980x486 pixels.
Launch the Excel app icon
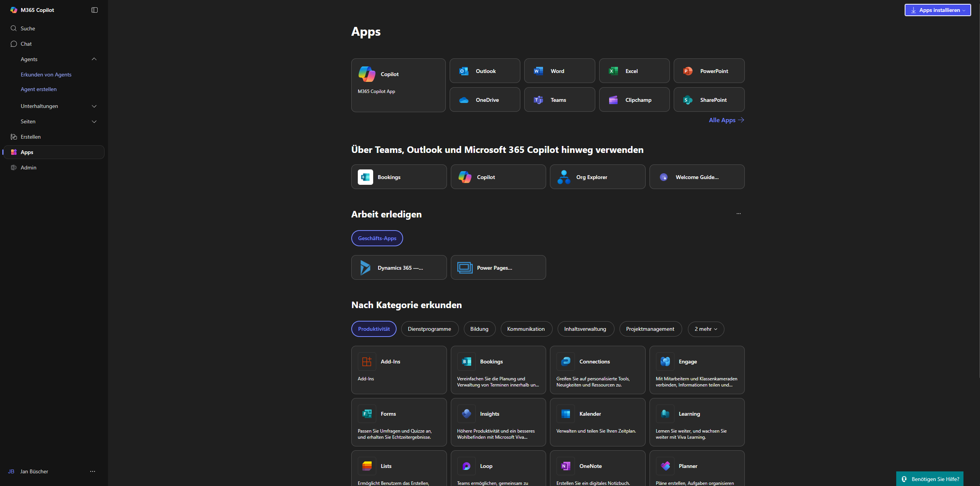(x=613, y=71)
